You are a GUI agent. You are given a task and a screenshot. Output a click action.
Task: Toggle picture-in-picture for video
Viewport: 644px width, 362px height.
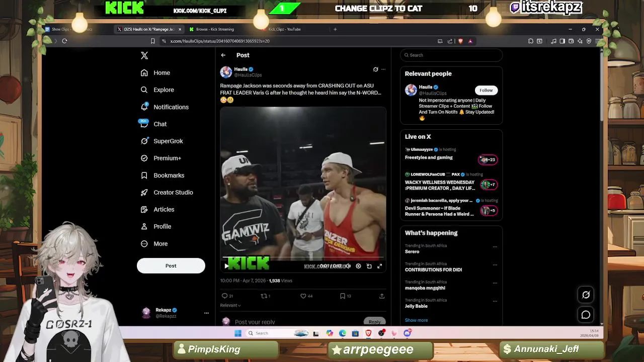pyautogui.click(x=369, y=266)
